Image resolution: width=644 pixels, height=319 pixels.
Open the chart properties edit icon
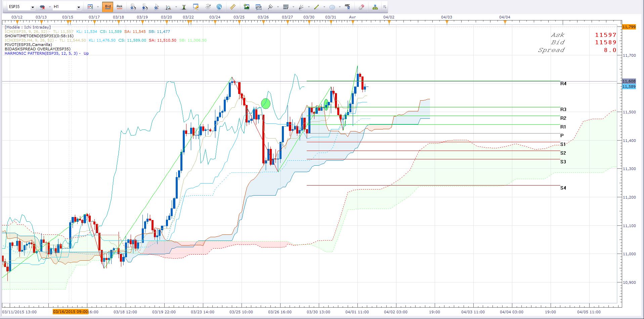196,7
